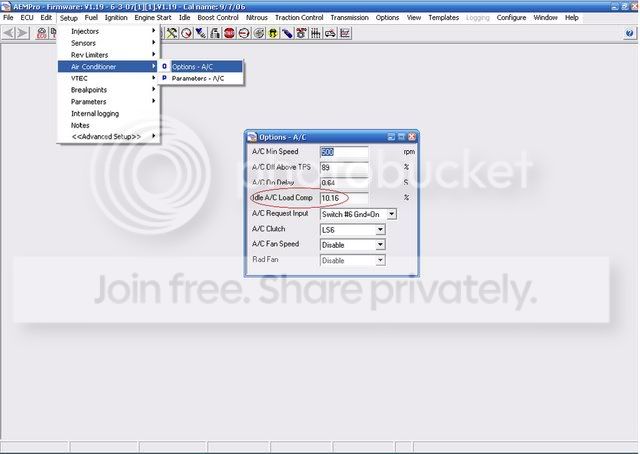Screen dimensions: 640x454
Task: Click the back arrow toolbar icon
Action: [9, 33]
